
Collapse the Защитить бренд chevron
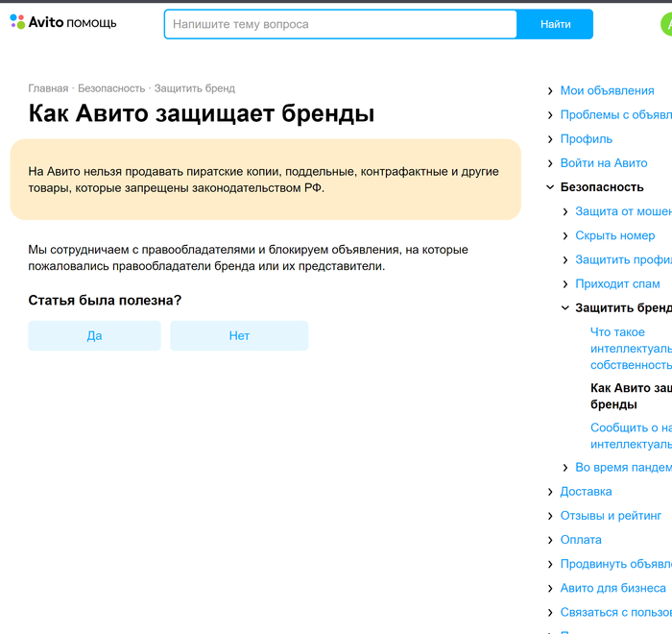pyautogui.click(x=565, y=308)
